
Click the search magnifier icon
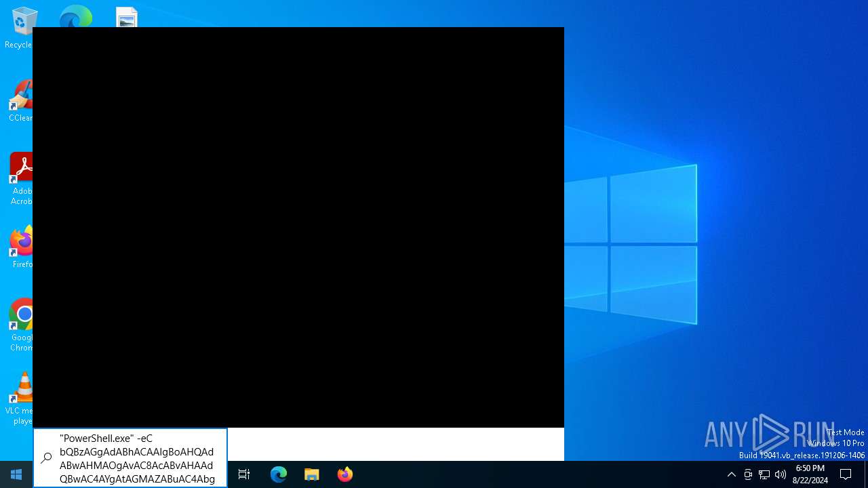pyautogui.click(x=46, y=458)
